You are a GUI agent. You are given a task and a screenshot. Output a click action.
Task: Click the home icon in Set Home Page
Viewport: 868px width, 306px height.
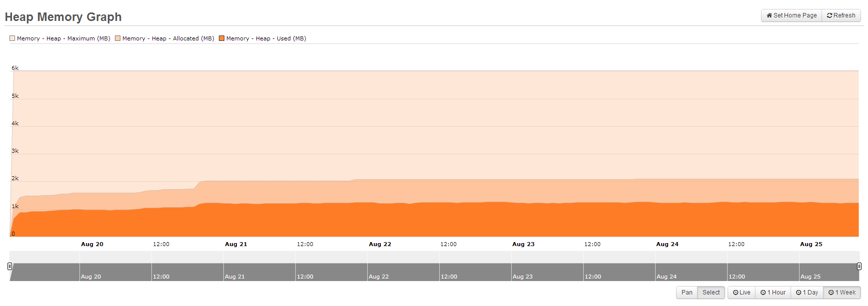(769, 15)
